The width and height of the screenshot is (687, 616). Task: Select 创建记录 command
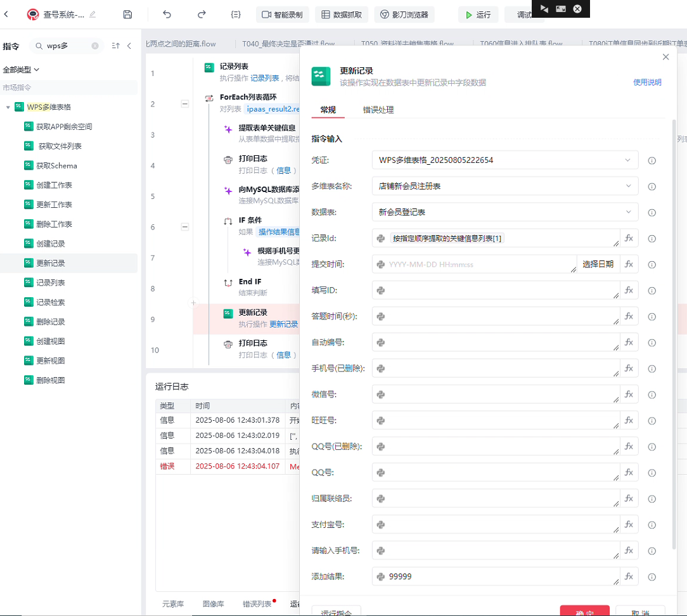[x=51, y=243]
